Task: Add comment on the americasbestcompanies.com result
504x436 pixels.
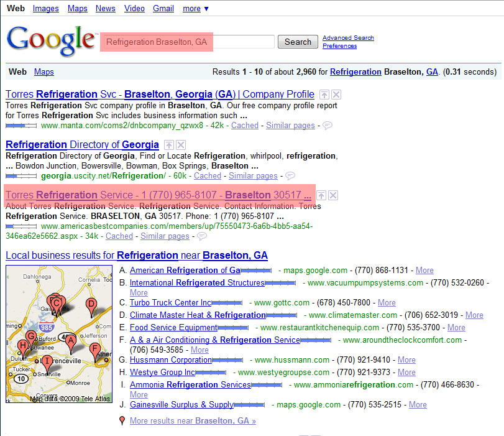Action: click(202, 236)
